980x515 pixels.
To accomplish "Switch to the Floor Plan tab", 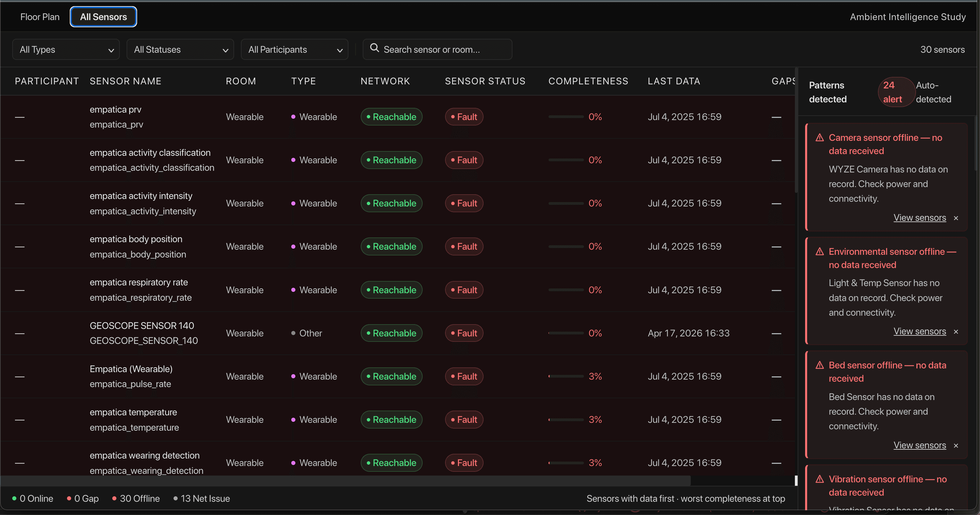I will [40, 17].
